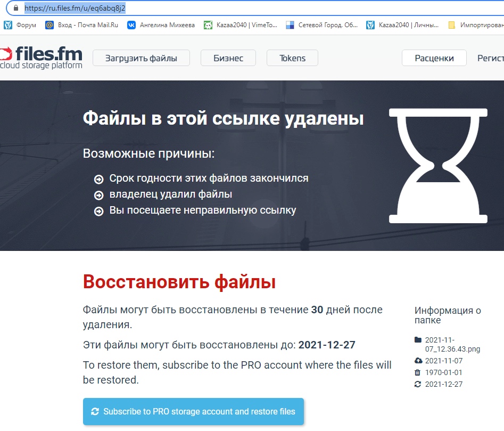Click 'Subscribe to PRO storage account' button

point(193,411)
